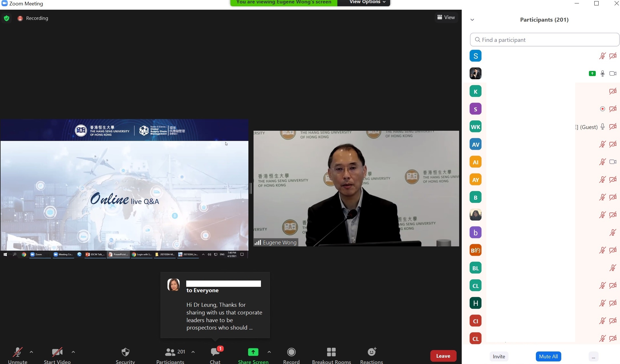Open the more options ellipsis in participants panel
Viewport: 620px width, 364px height.
point(593,357)
